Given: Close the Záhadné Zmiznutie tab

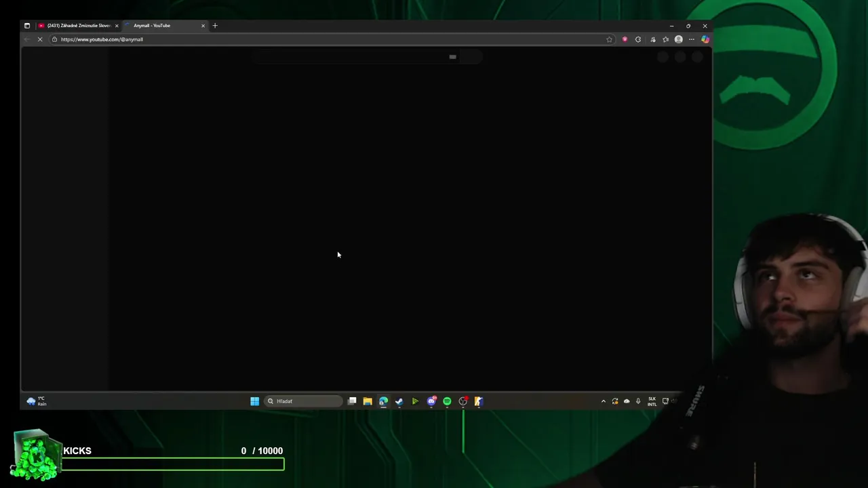Looking at the screenshot, I should [117, 26].
